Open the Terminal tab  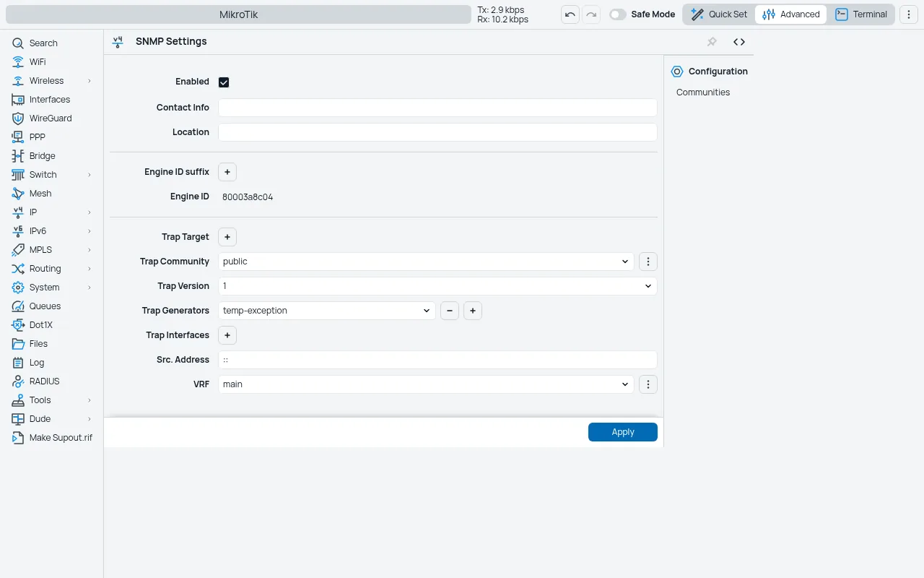coord(861,14)
